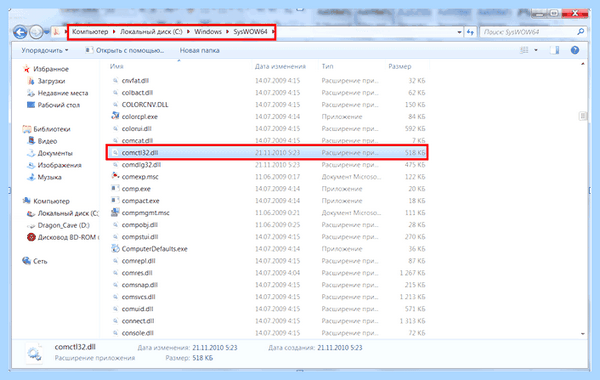Open the Видео library
Screen dimensions: 600x380
point(42,141)
